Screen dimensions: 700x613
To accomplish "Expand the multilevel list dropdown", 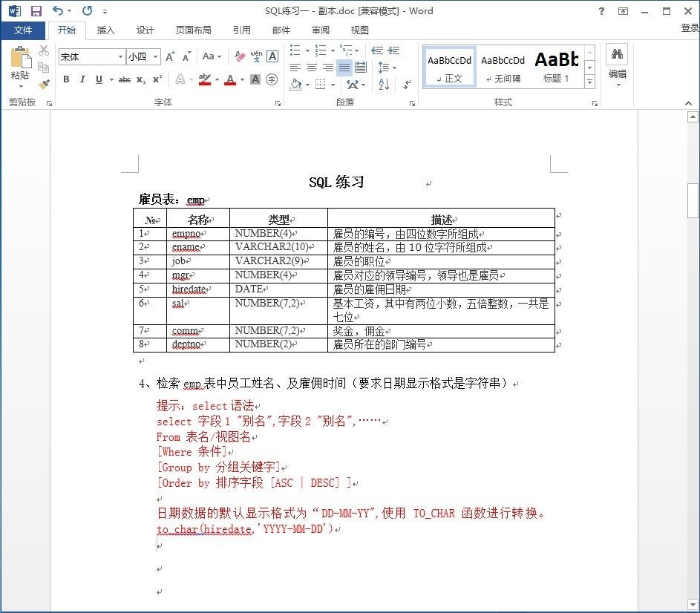I will pos(357,51).
